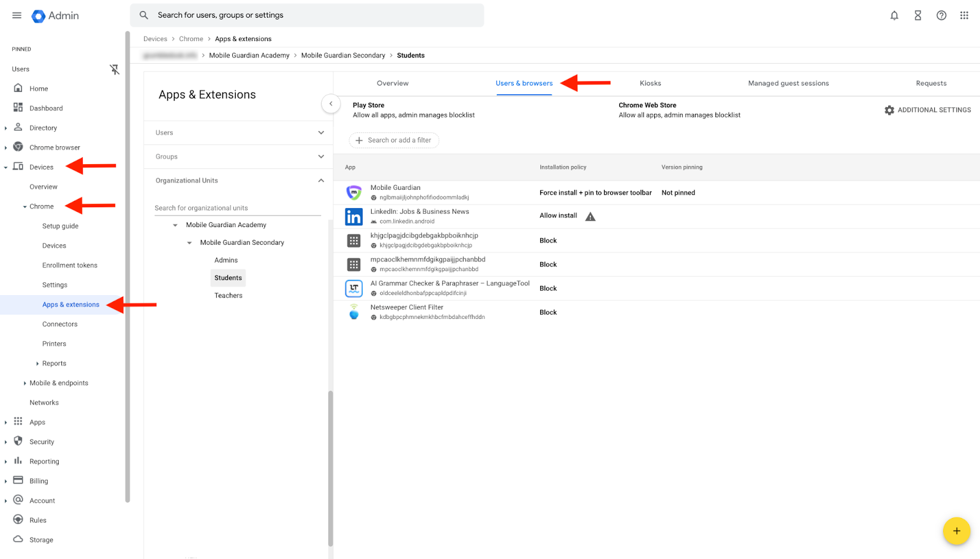Click the Dashboard icon in sidebar
The height and width of the screenshot is (559, 980).
(x=18, y=108)
